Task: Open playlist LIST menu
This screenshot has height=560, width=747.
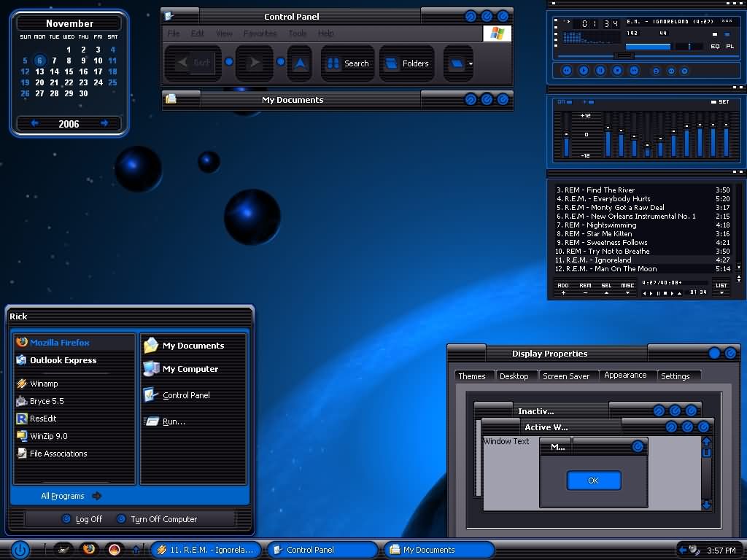Action: tap(721, 288)
